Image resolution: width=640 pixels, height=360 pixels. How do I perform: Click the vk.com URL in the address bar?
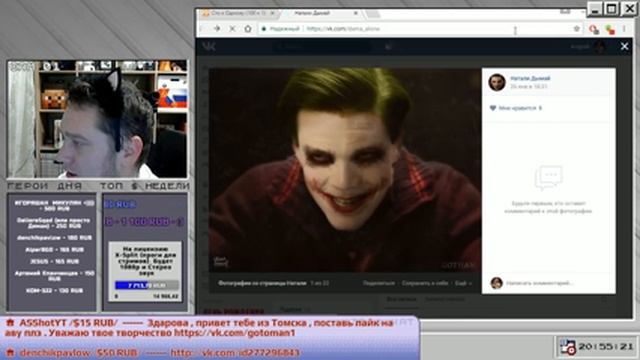343,29
